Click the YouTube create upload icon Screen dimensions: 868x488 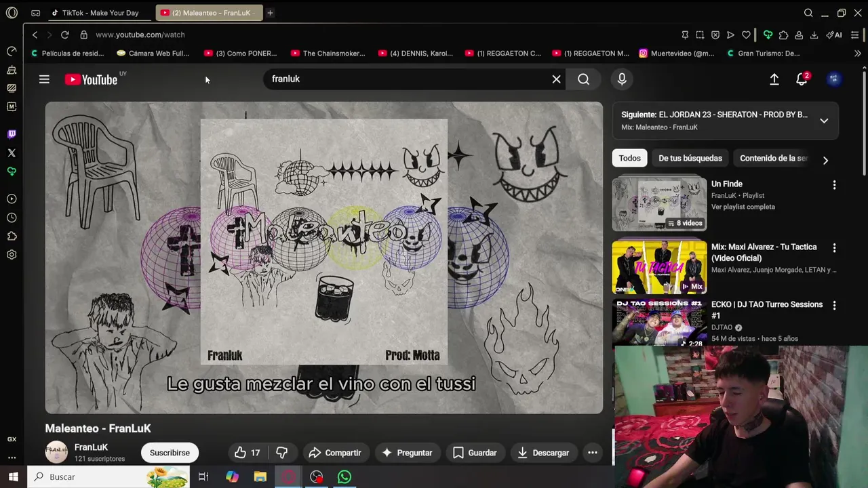774,79
